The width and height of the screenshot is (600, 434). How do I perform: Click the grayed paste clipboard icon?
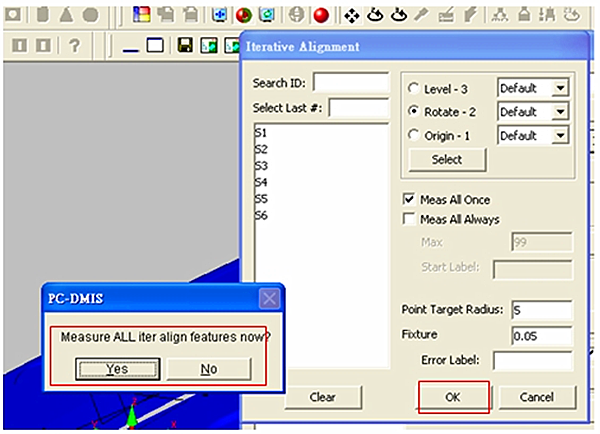(190, 15)
